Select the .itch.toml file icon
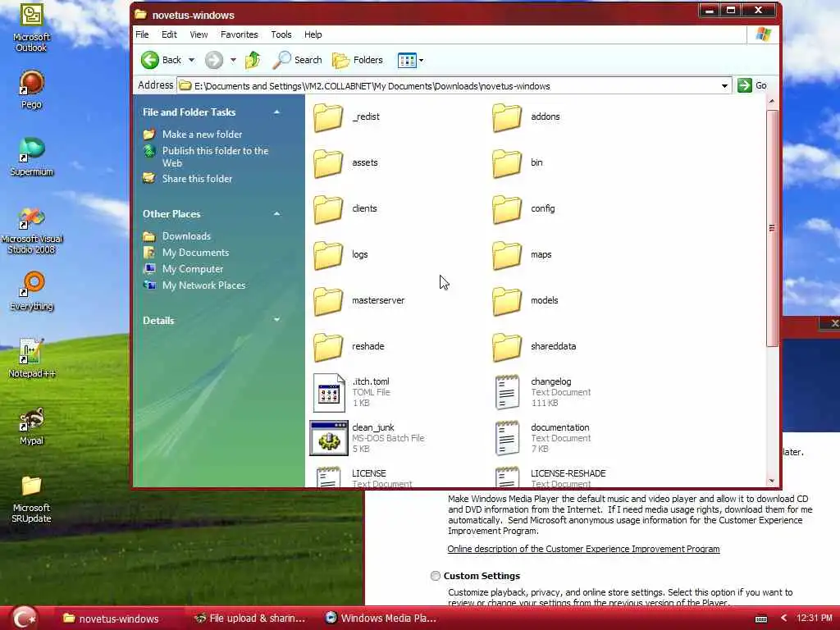Image resolution: width=840 pixels, height=630 pixels. click(329, 393)
